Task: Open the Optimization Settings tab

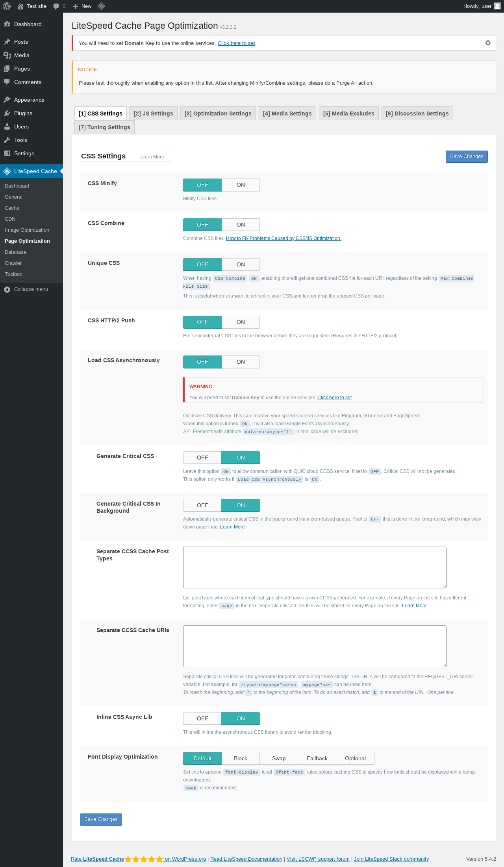Action: coord(218,113)
